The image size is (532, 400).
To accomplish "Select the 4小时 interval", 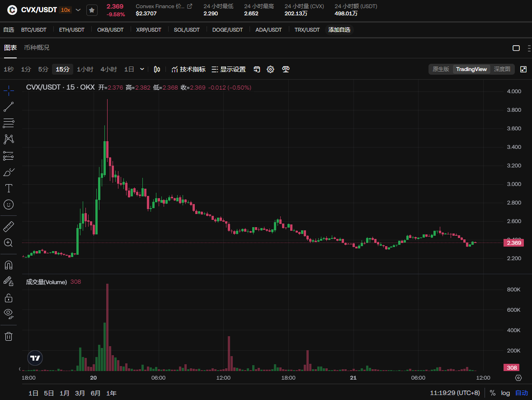I will 108,69.
